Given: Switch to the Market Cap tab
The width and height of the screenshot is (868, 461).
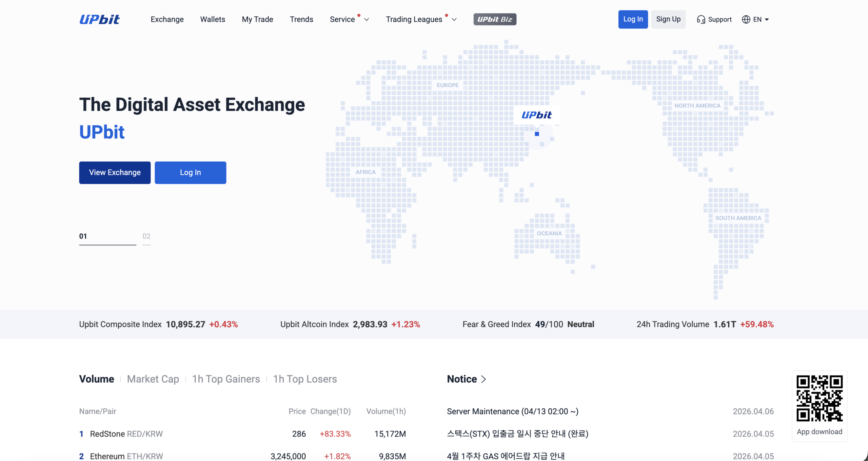Looking at the screenshot, I should [x=153, y=379].
